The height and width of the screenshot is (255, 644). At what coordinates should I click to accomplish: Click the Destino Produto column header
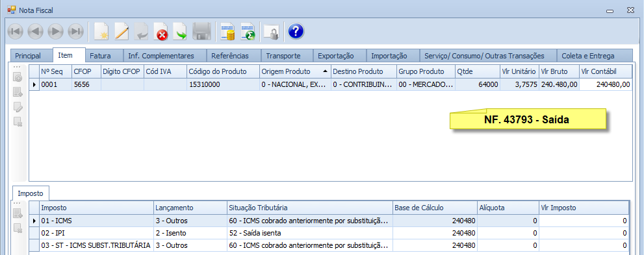pos(363,71)
